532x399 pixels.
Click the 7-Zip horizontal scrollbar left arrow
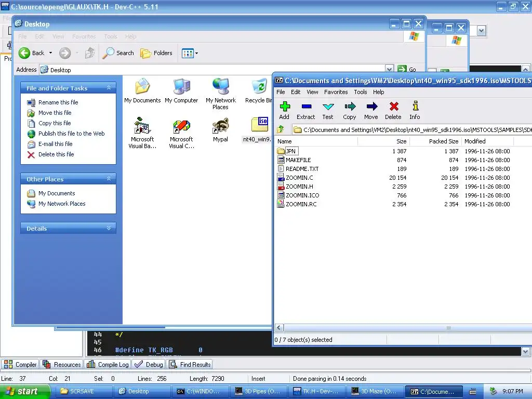[x=279, y=328]
